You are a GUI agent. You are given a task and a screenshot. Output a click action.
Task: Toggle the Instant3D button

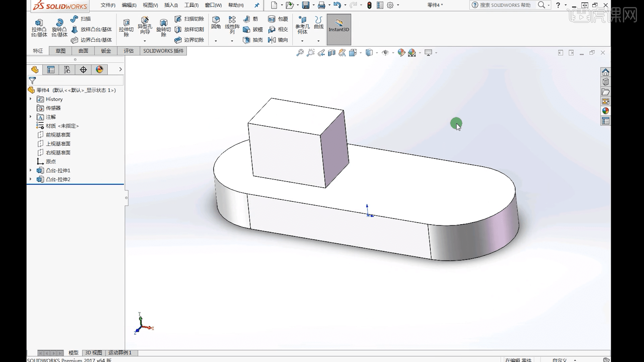pyautogui.click(x=339, y=29)
